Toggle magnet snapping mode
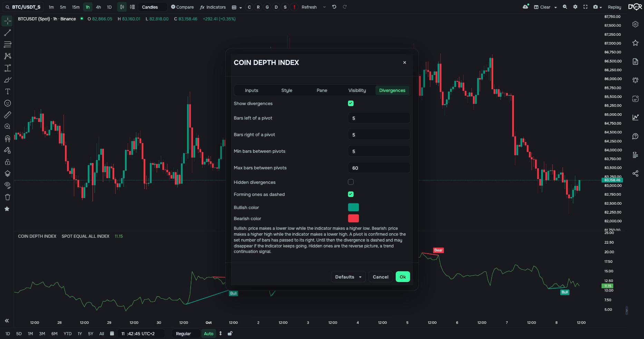This screenshot has width=644, height=339. pyautogui.click(x=7, y=139)
